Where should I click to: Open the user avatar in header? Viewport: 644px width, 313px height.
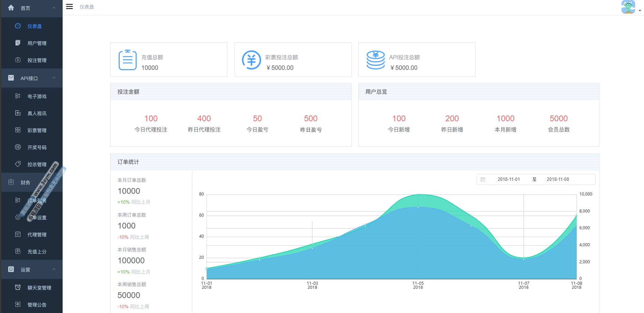(628, 7)
